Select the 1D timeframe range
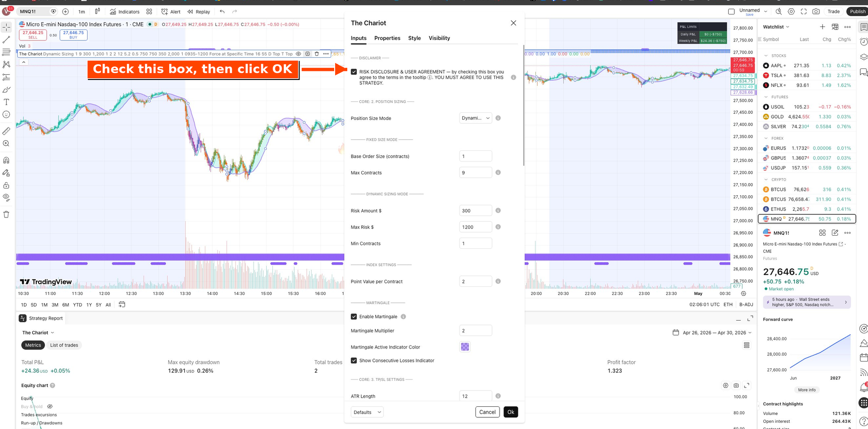This screenshot has height=429, width=868. tap(24, 305)
